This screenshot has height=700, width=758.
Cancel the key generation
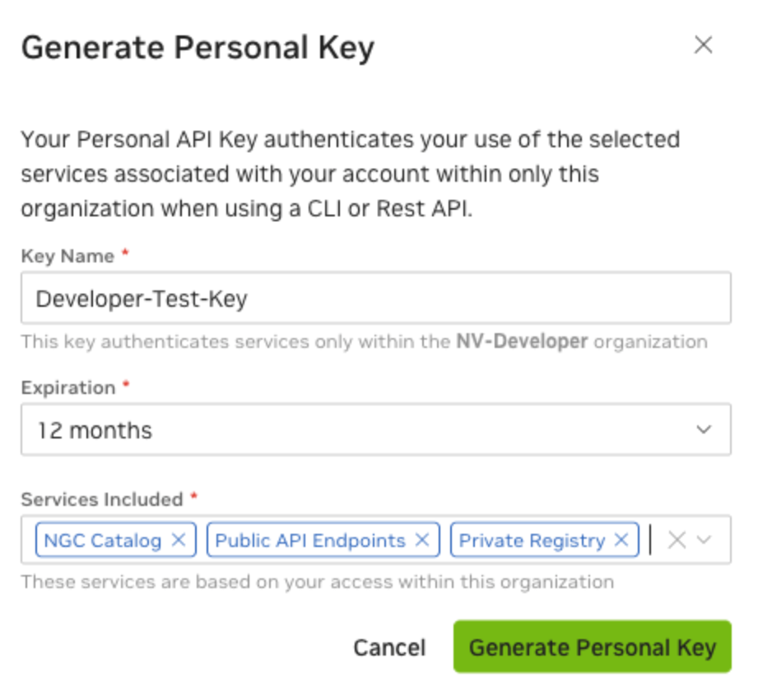point(389,648)
